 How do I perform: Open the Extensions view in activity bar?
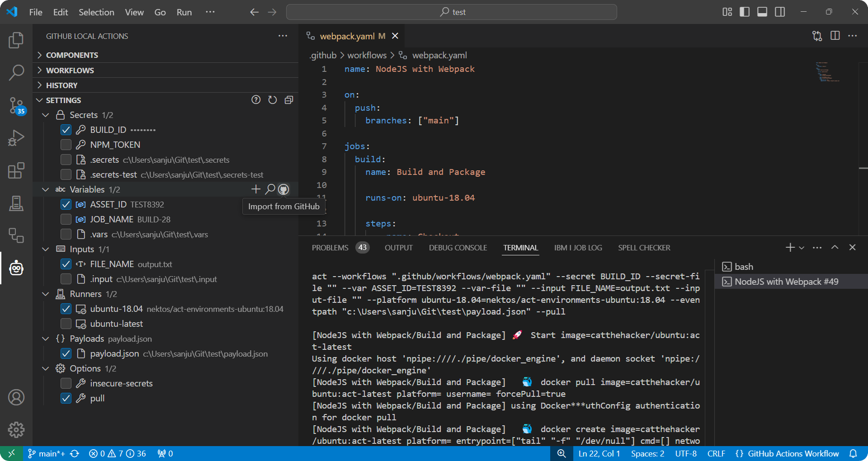click(16, 171)
